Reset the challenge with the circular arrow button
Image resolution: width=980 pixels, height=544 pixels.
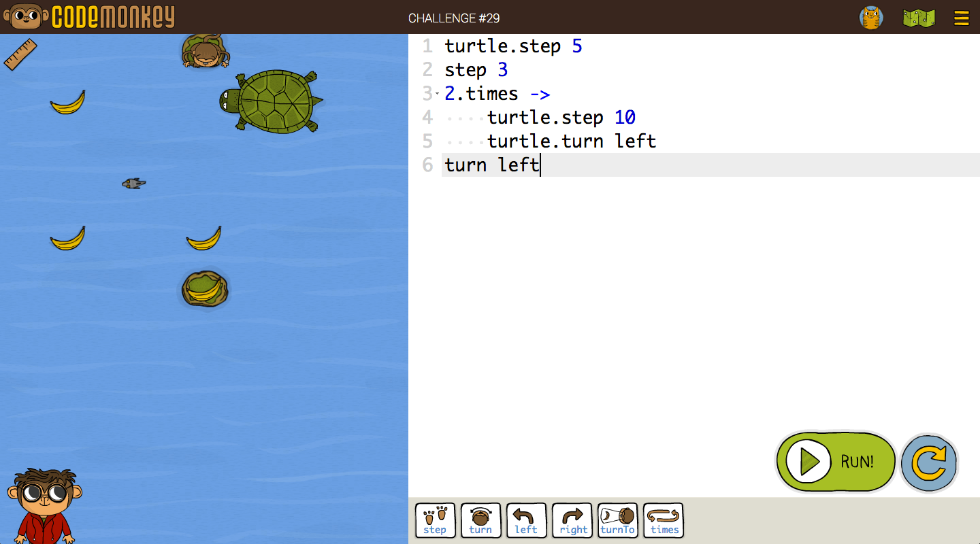[x=929, y=463]
